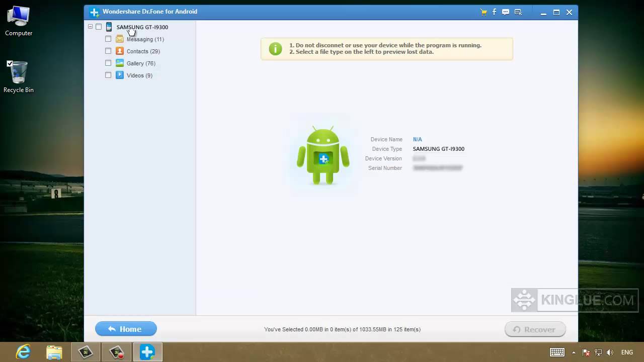Open the touch keyboard from tray
The width and height of the screenshot is (644, 362).
[557, 352]
